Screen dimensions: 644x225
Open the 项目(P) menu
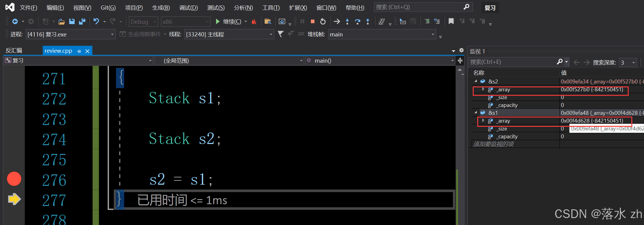pyautogui.click(x=134, y=8)
